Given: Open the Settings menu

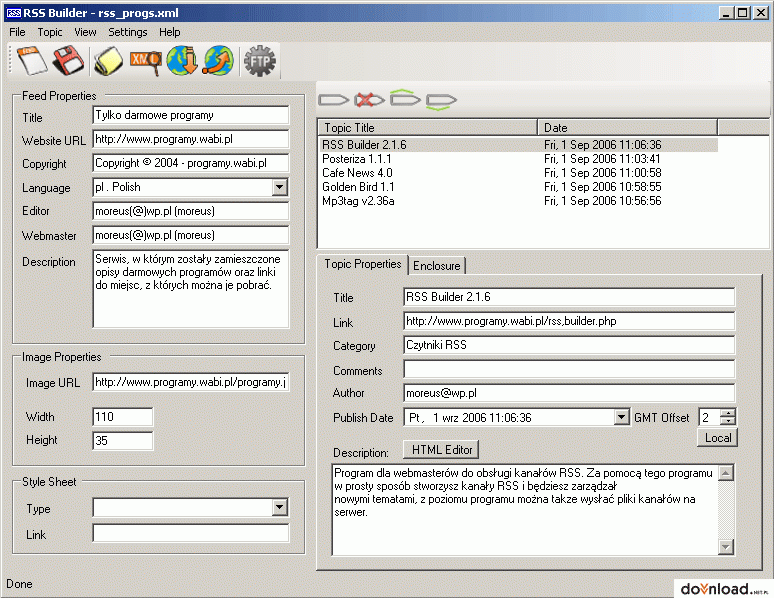Looking at the screenshot, I should pyautogui.click(x=128, y=32).
